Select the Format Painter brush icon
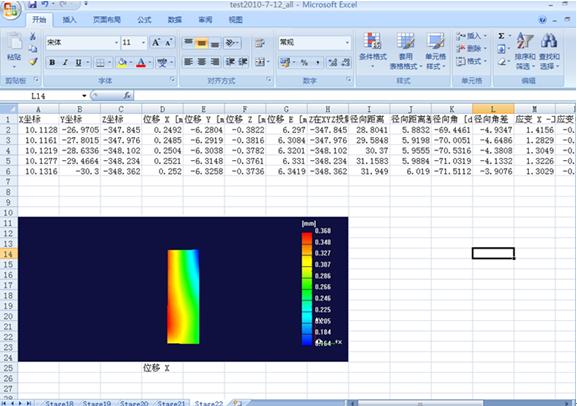 (33, 61)
